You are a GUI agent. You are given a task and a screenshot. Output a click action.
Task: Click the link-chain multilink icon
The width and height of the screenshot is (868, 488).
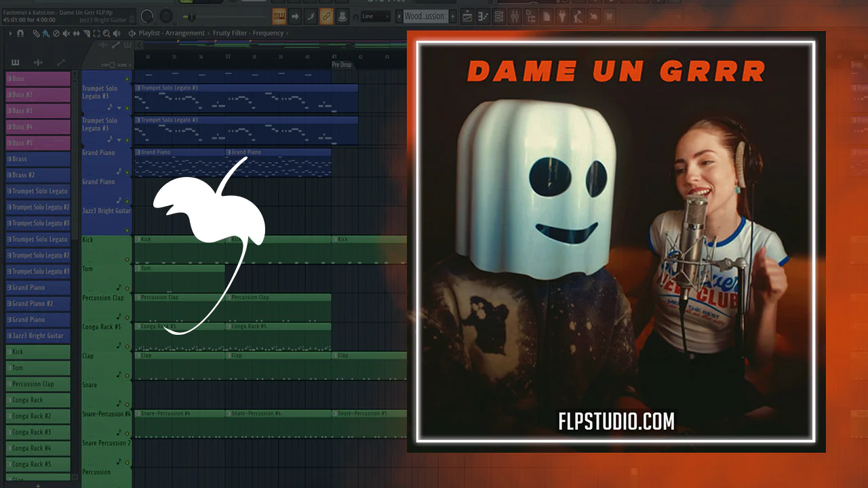pos(326,16)
